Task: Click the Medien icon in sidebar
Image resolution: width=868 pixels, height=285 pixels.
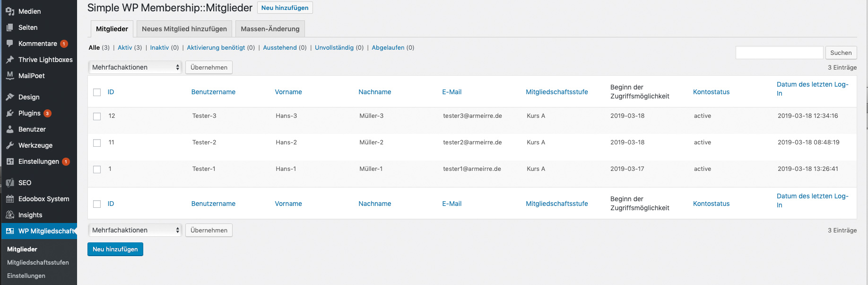Action: click(10, 11)
